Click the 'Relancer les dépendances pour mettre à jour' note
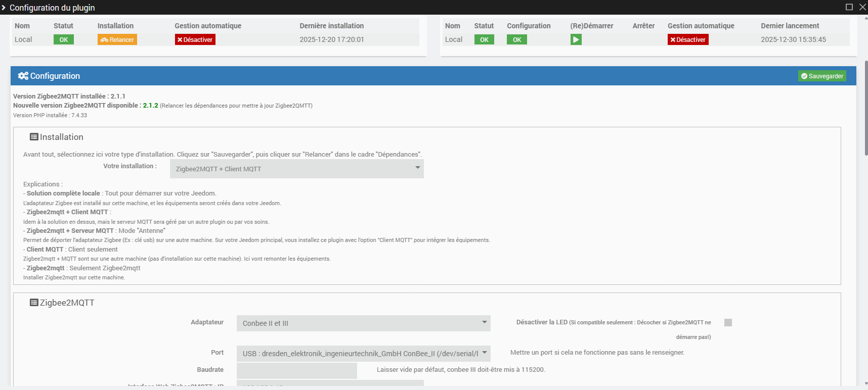Image resolution: width=868 pixels, height=390 pixels. pyautogui.click(x=236, y=106)
